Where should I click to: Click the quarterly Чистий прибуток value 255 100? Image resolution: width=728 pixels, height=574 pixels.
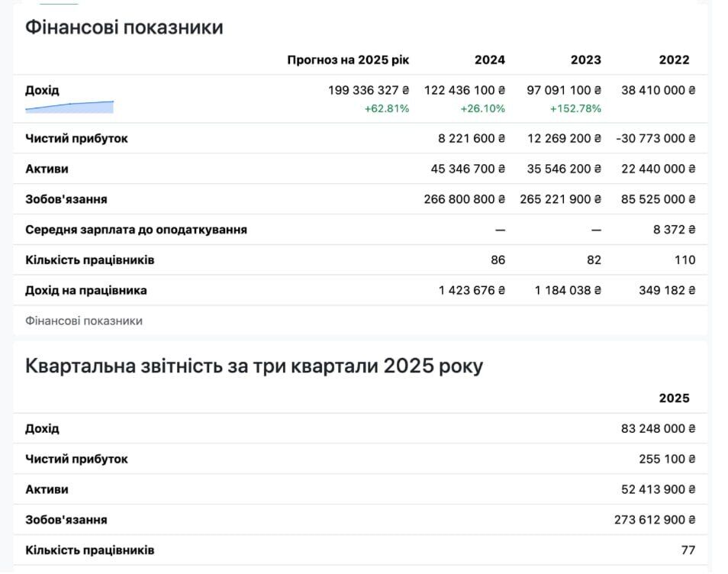(667, 458)
